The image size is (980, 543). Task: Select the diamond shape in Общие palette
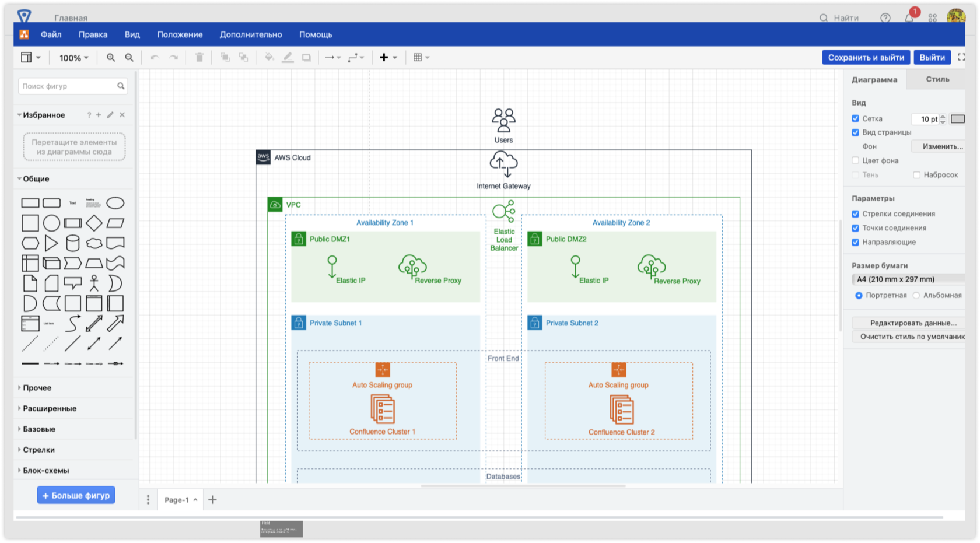pos(94,223)
